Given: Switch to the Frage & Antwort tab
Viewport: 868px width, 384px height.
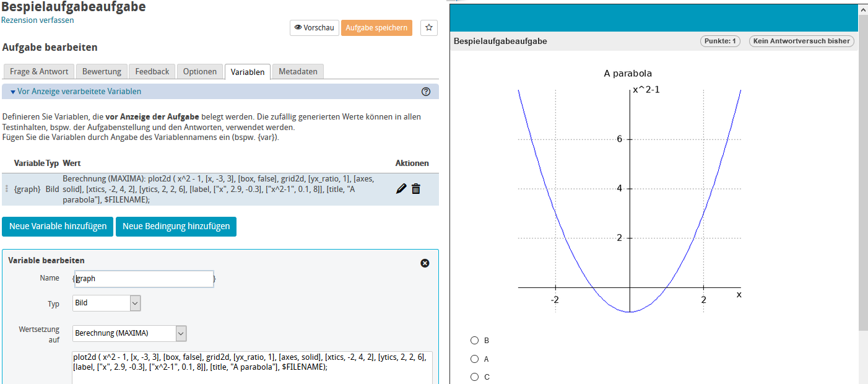Looking at the screenshot, I should [39, 72].
